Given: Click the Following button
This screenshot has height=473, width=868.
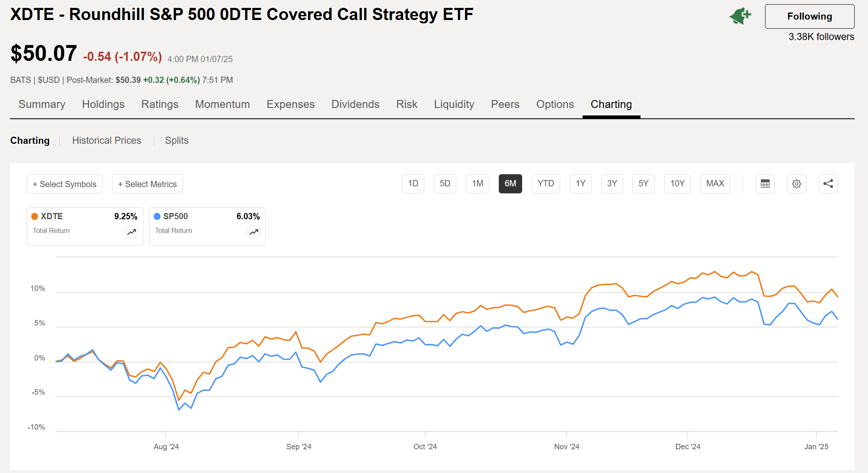Looking at the screenshot, I should click(x=809, y=16).
